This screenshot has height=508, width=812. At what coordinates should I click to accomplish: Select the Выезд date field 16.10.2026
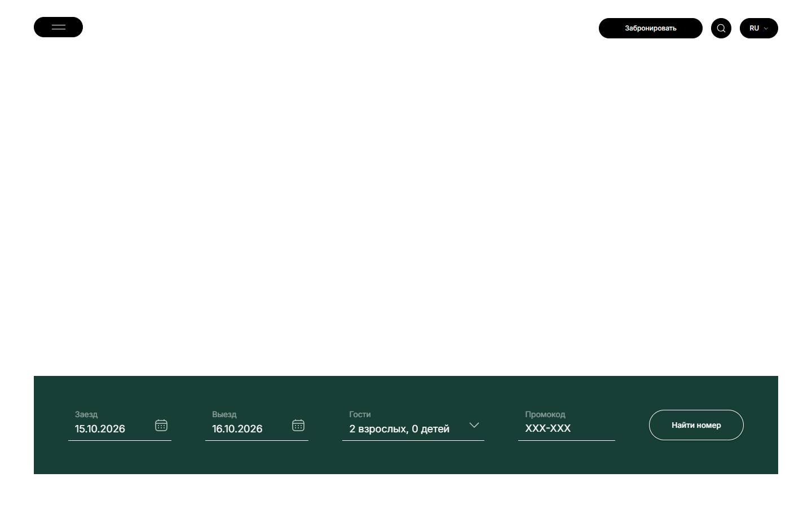pyautogui.click(x=257, y=425)
